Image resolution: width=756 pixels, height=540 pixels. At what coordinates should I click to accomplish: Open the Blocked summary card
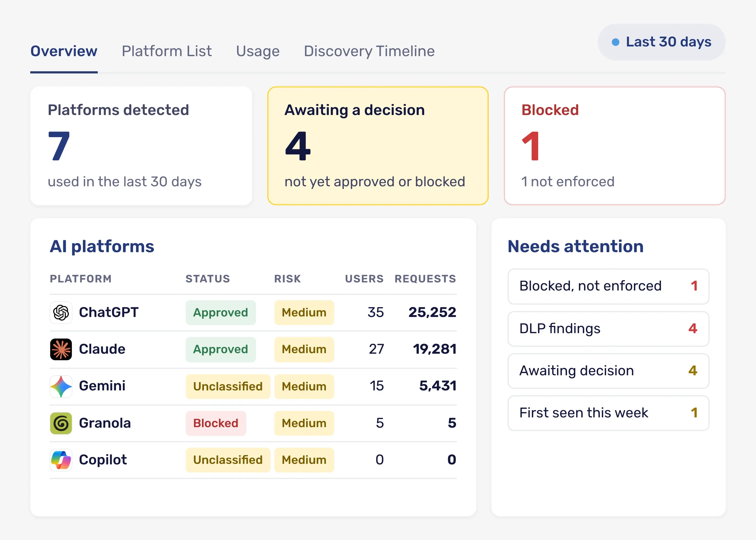(614, 146)
